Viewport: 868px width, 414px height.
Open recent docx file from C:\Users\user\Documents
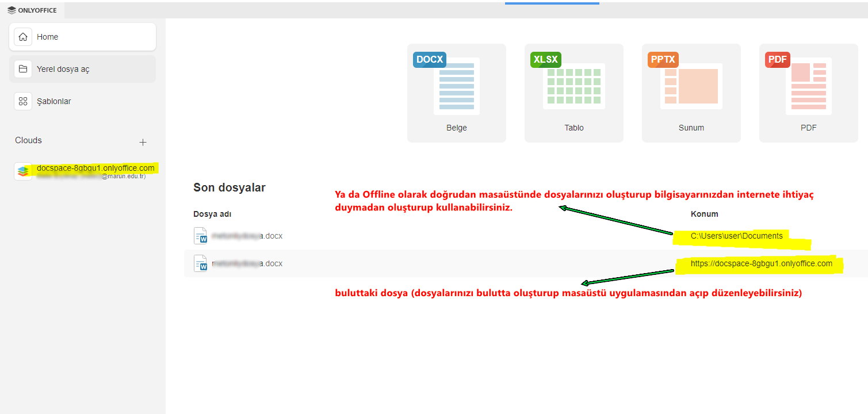(247, 236)
